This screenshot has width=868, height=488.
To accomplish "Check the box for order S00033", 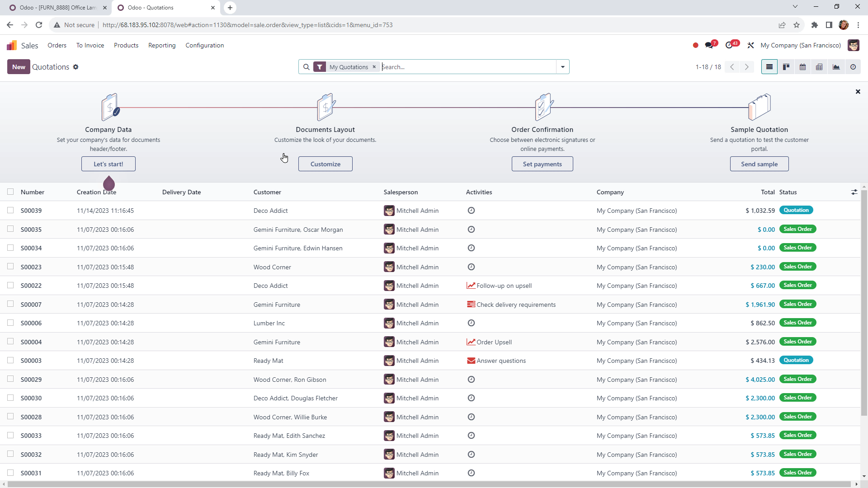I will tap(10, 435).
